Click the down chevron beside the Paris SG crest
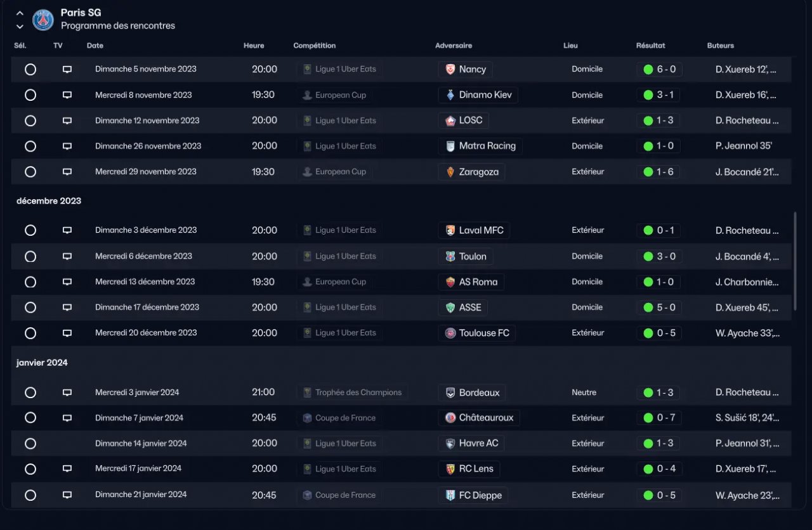Image resolution: width=812 pixels, height=530 pixels. (x=20, y=27)
